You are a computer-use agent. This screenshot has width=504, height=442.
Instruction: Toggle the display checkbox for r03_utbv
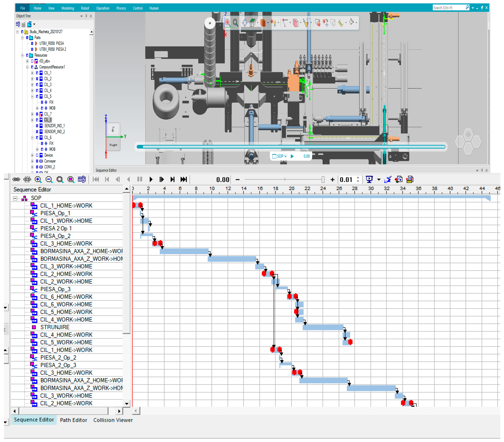click(x=32, y=61)
